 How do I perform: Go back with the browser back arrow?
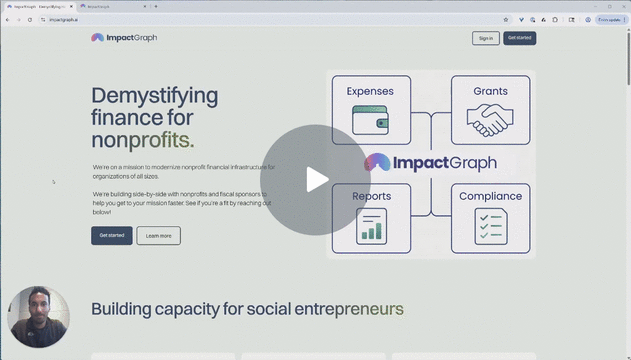tap(8, 20)
